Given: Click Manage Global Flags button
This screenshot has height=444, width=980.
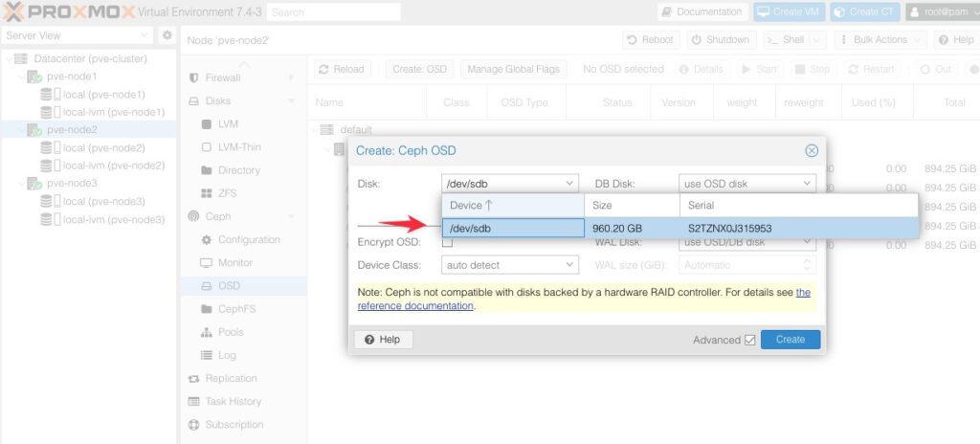Looking at the screenshot, I should (513, 69).
